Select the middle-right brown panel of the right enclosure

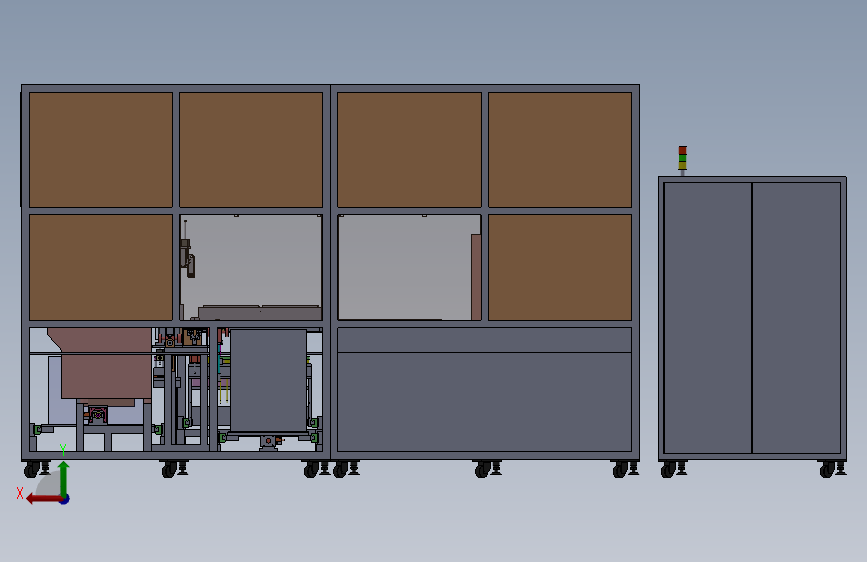[x=560, y=267]
